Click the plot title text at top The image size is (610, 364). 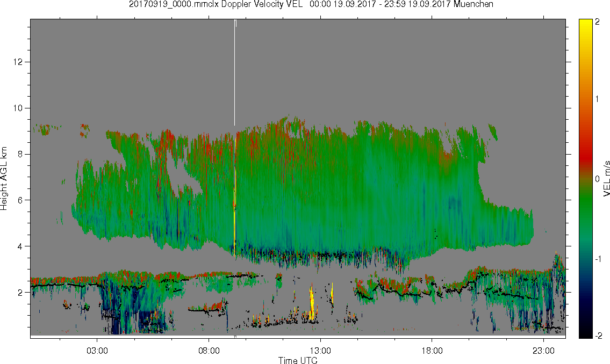(311, 4)
